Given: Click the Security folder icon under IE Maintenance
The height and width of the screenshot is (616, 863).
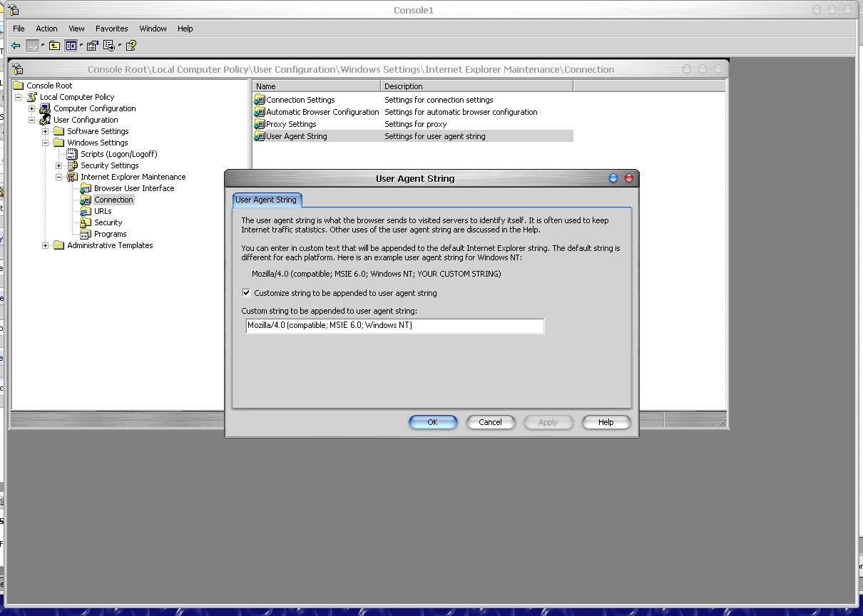Looking at the screenshot, I should click(86, 222).
